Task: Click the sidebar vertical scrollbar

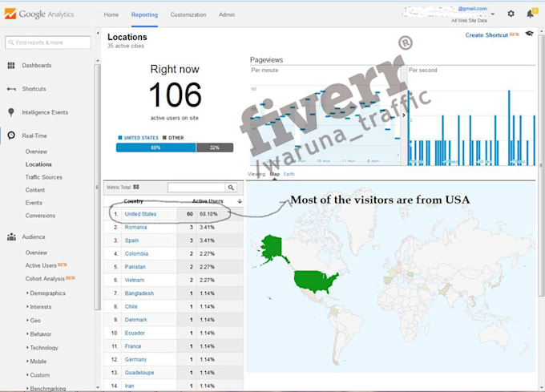Action: coord(98,188)
